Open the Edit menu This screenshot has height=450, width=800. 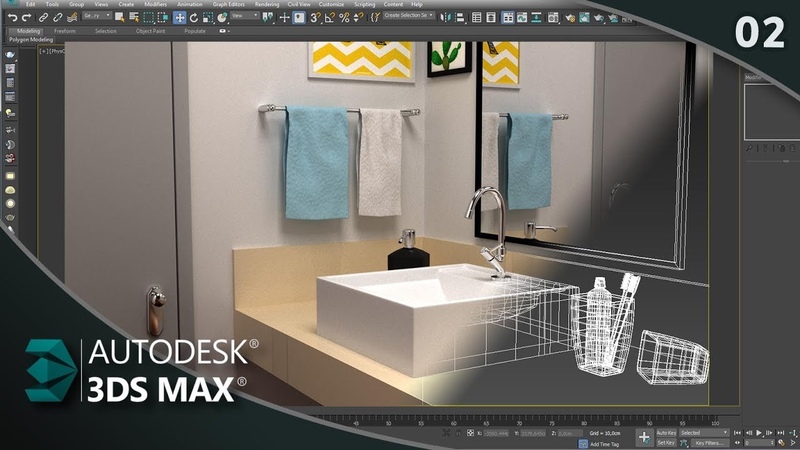[31, 4]
